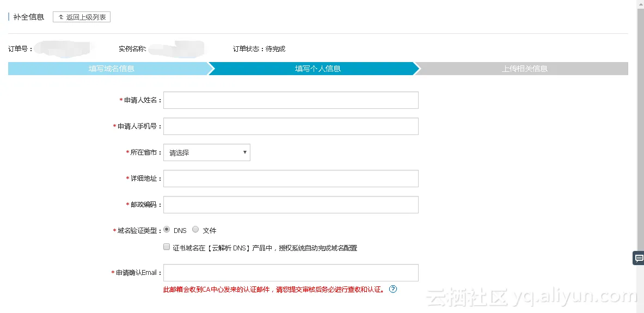The height and width of the screenshot is (313, 644).
Task: Select the DNS radio button
Action: [x=167, y=229]
